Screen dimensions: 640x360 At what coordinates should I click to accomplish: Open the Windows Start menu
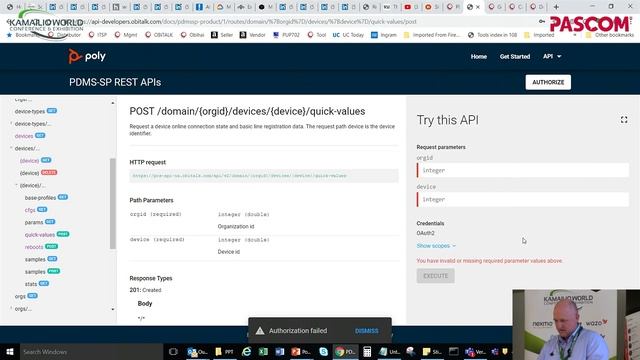(x=10, y=351)
